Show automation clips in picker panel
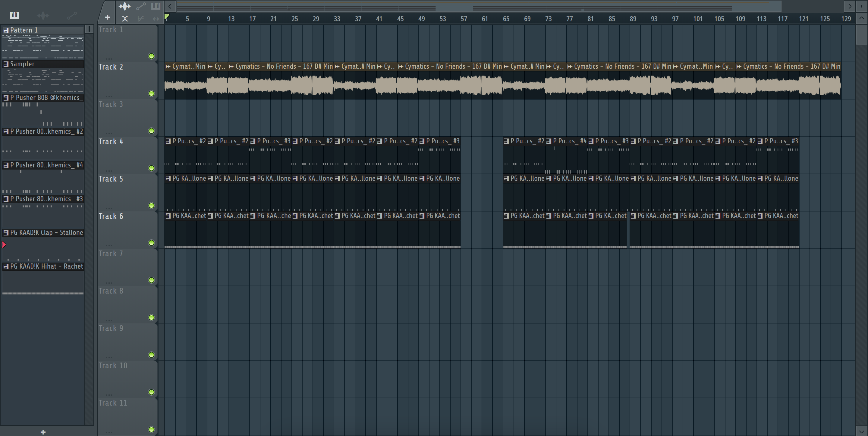Image resolution: width=868 pixels, height=436 pixels. coord(72,15)
